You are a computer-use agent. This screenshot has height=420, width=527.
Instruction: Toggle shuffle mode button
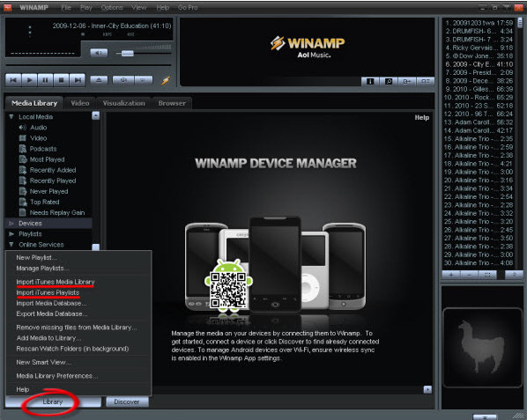(123, 80)
